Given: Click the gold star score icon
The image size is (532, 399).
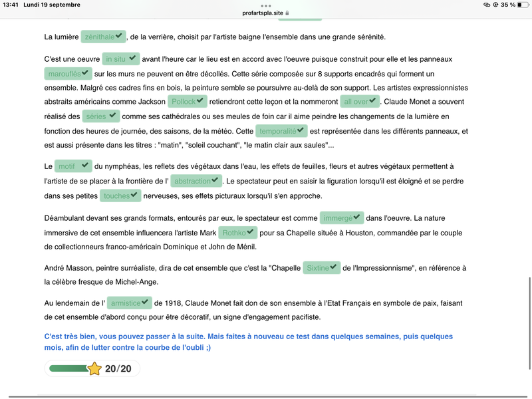Looking at the screenshot, I should [x=94, y=368].
